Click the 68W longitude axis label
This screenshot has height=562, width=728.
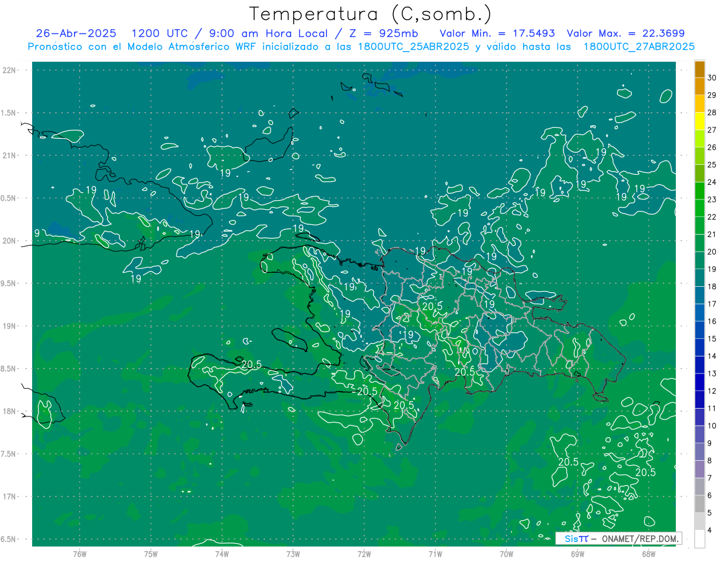(x=648, y=554)
